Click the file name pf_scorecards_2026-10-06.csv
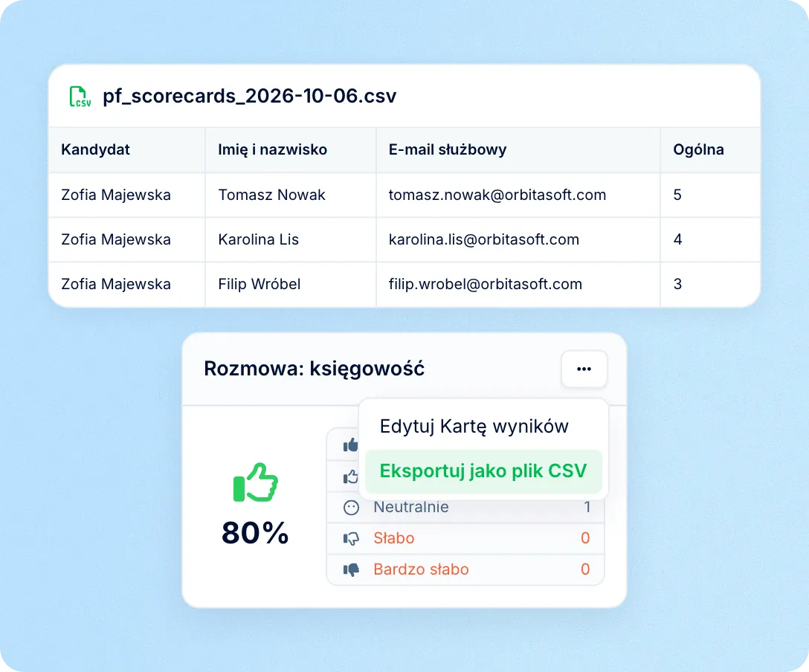 249,96
